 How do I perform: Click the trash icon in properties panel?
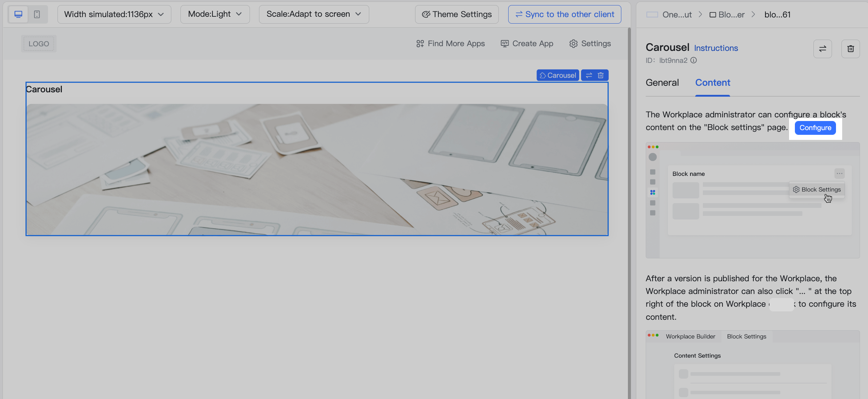click(x=851, y=49)
